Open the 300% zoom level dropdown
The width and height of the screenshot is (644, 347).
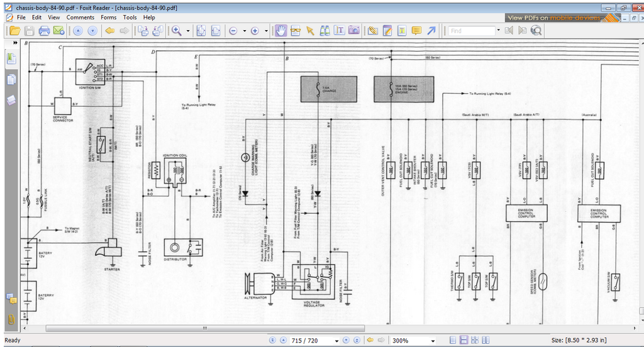(x=432, y=341)
